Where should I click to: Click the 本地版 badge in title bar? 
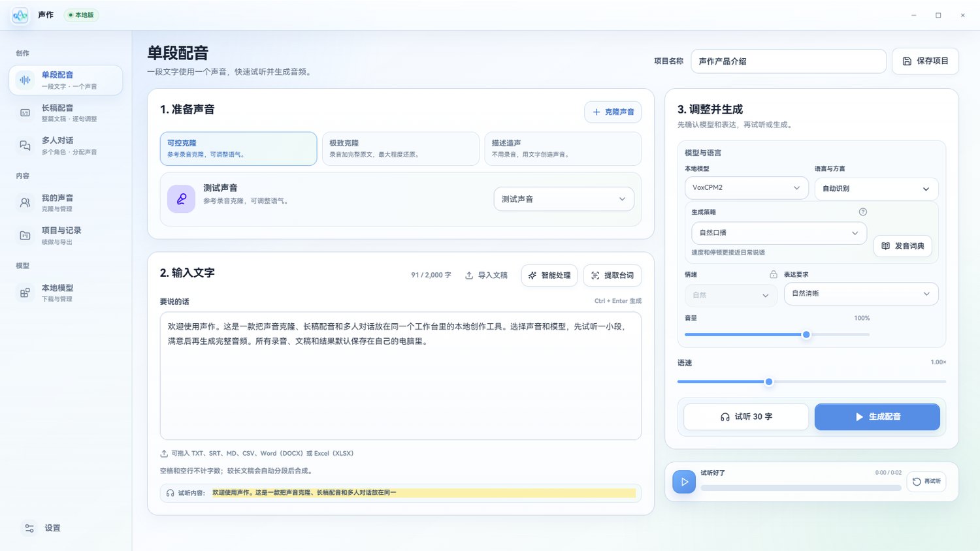click(81, 15)
